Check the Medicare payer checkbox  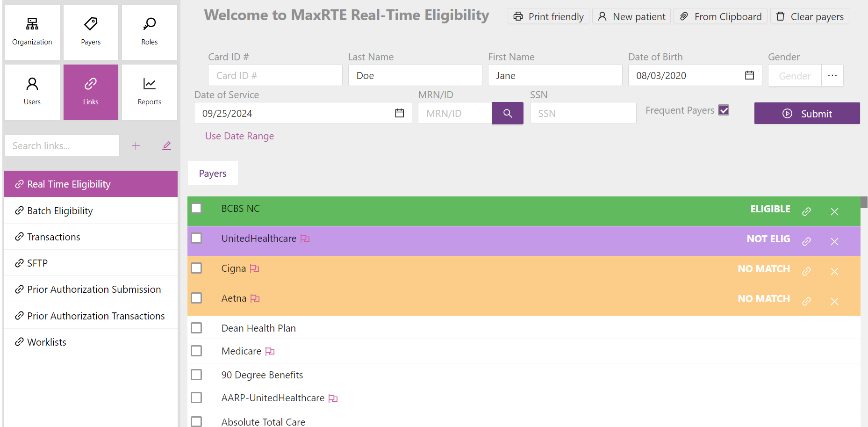coord(196,351)
